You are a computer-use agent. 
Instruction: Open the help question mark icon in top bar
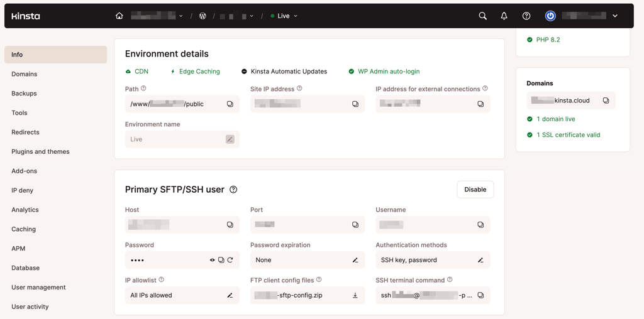pos(526,16)
